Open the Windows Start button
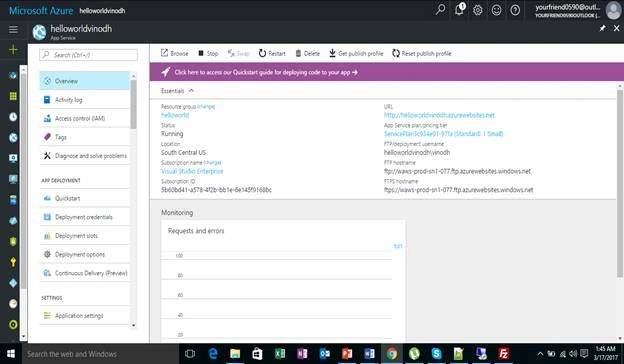 click(x=11, y=354)
